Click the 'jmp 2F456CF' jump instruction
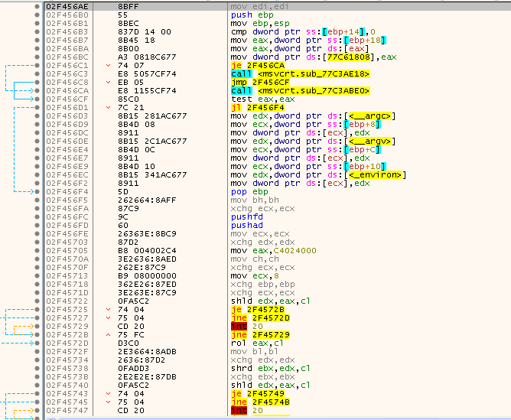This screenshot has height=420, width=511. click(x=260, y=83)
